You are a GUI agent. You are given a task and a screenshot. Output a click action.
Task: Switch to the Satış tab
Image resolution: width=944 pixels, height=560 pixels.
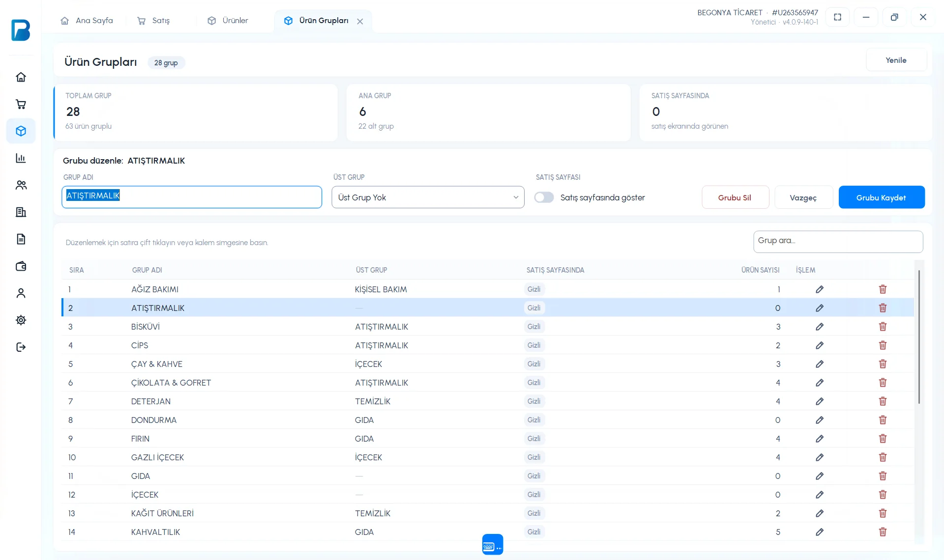point(154,21)
